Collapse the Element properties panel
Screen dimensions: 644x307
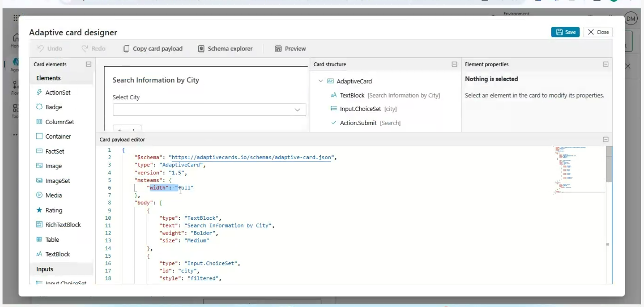coord(606,64)
